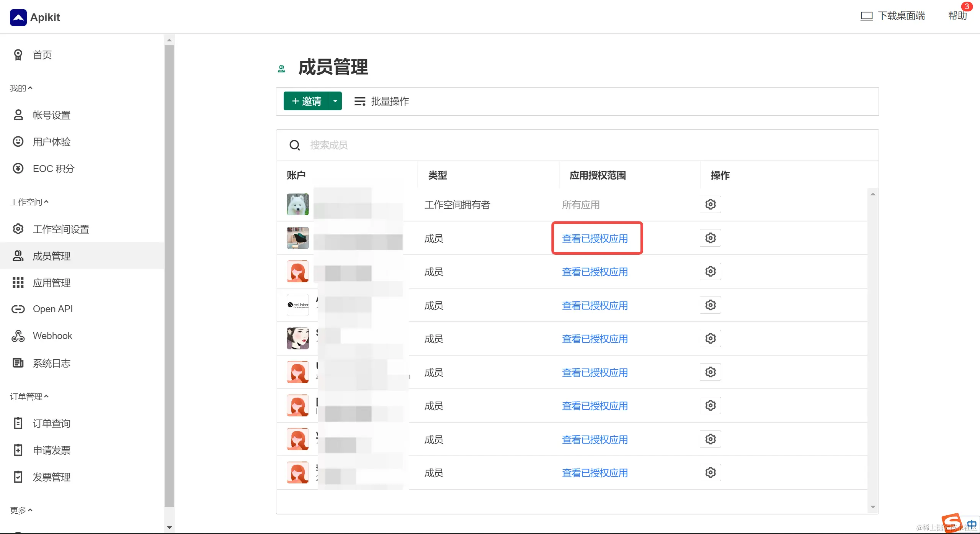Viewport: 980px width, 534px height.
Task: Open 订单查询 in the sidebar
Action: click(x=51, y=423)
